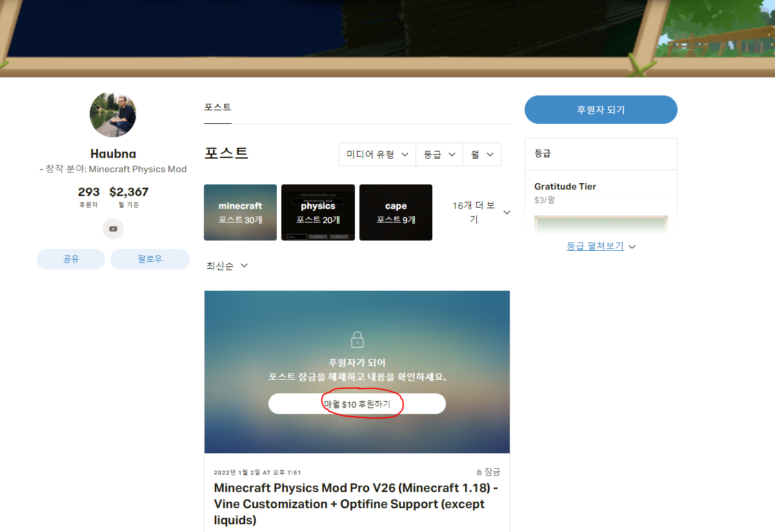The width and height of the screenshot is (775, 532).
Task: Open the cape tag with 9 posts
Action: (396, 212)
